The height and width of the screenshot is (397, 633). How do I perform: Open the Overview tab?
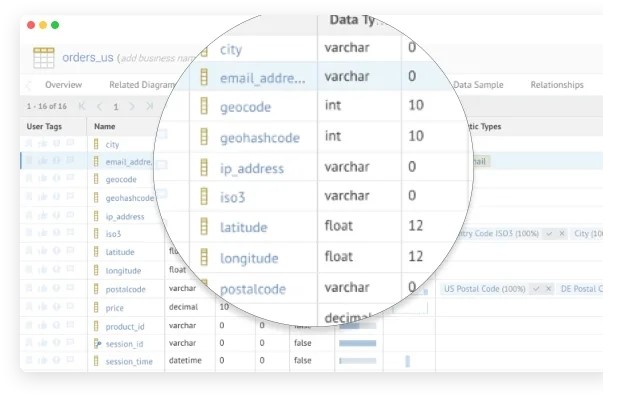[x=63, y=85]
